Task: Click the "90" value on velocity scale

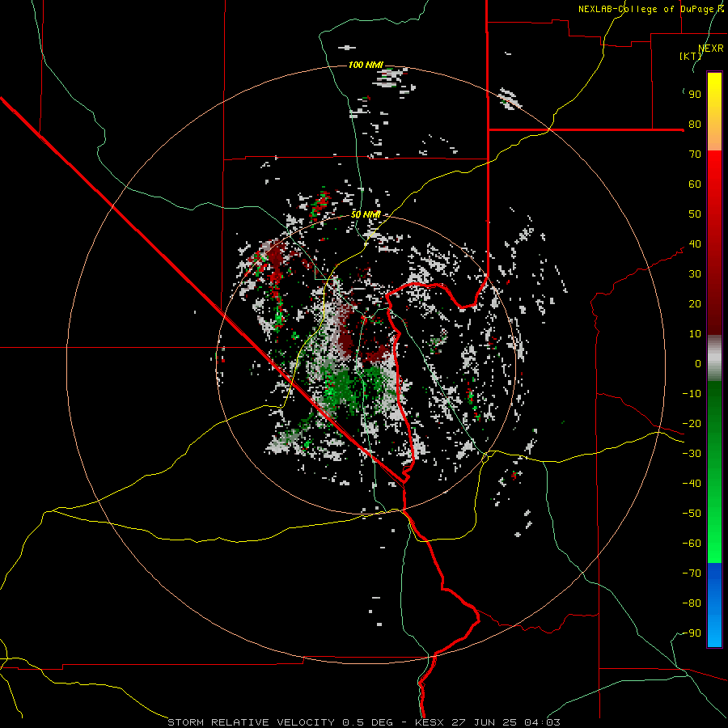Action: [x=695, y=95]
